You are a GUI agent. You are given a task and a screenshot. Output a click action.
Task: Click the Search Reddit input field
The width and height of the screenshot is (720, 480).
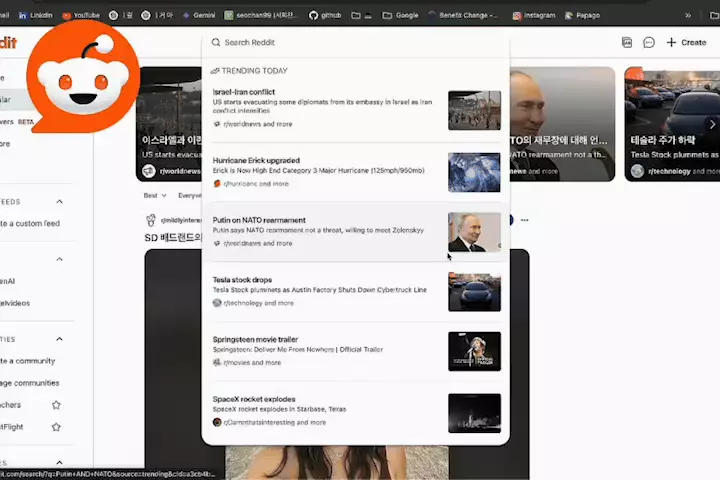[355, 42]
